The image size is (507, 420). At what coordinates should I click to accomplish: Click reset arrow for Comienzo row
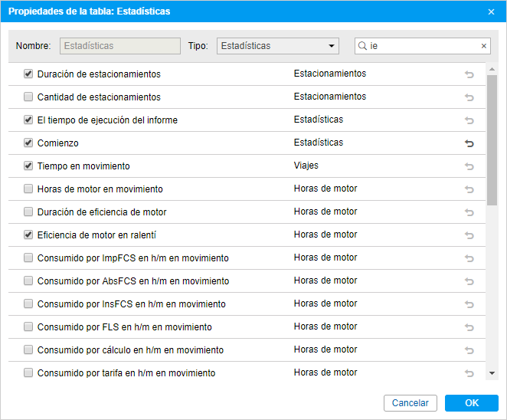click(x=469, y=143)
